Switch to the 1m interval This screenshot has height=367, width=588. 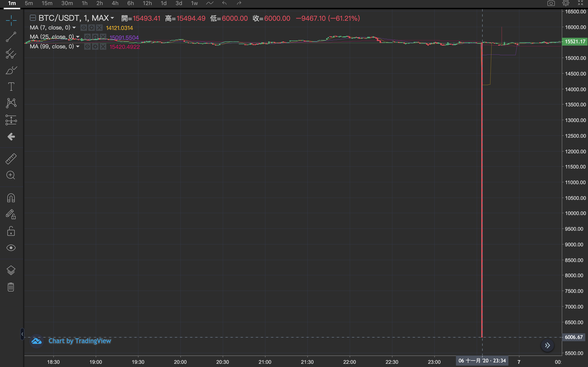12,3
